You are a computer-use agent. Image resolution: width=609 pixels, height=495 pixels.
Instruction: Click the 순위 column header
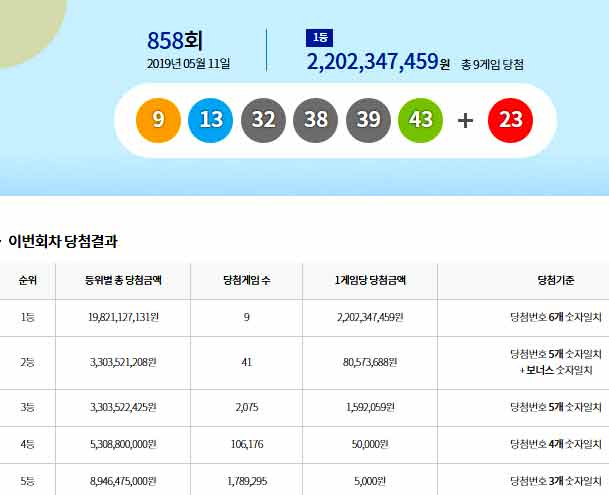(28, 280)
